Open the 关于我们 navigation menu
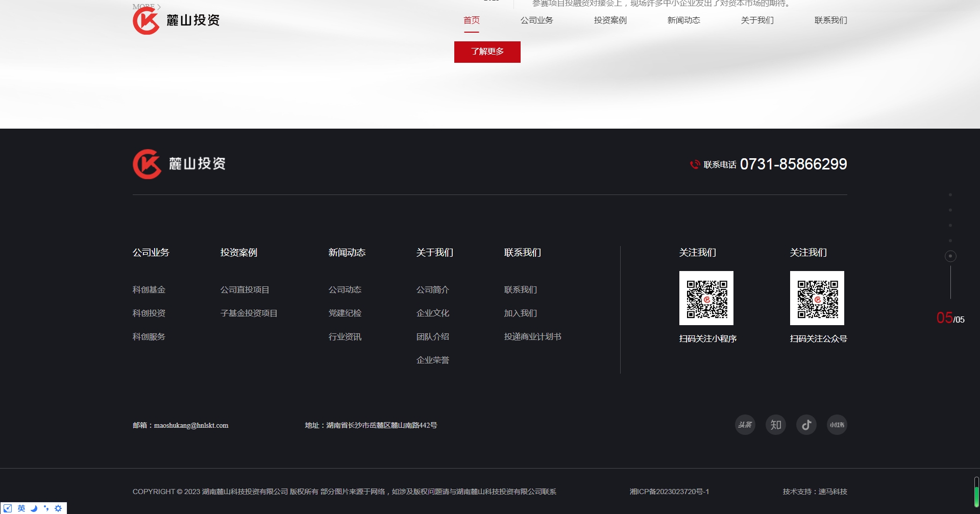Image resolution: width=980 pixels, height=514 pixels. tap(757, 20)
